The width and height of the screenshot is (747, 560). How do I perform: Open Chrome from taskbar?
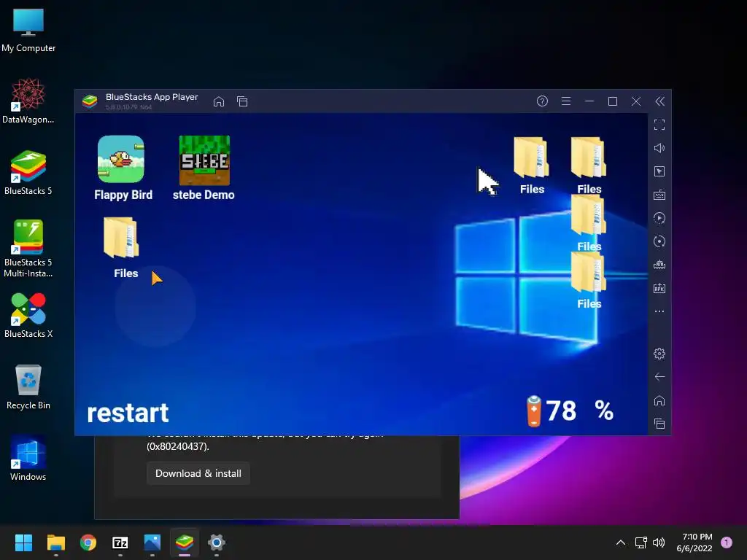click(x=88, y=542)
